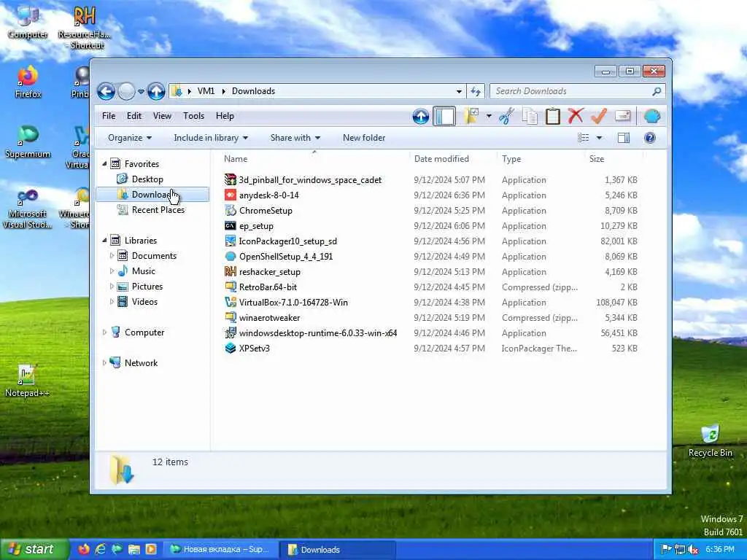Open the Share with dropdown
The height and width of the screenshot is (560, 747).
(x=295, y=138)
